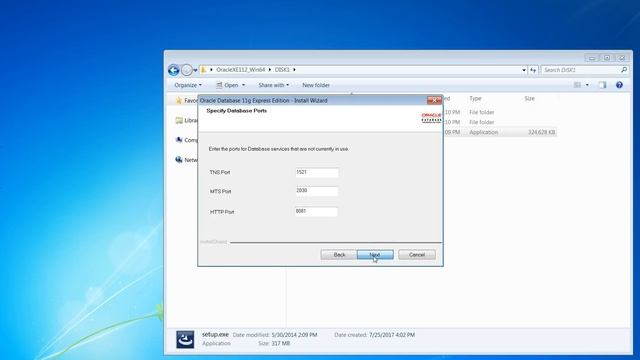Refresh the Explorer folder view
Viewport: 640px width, 360px height.
533,70
